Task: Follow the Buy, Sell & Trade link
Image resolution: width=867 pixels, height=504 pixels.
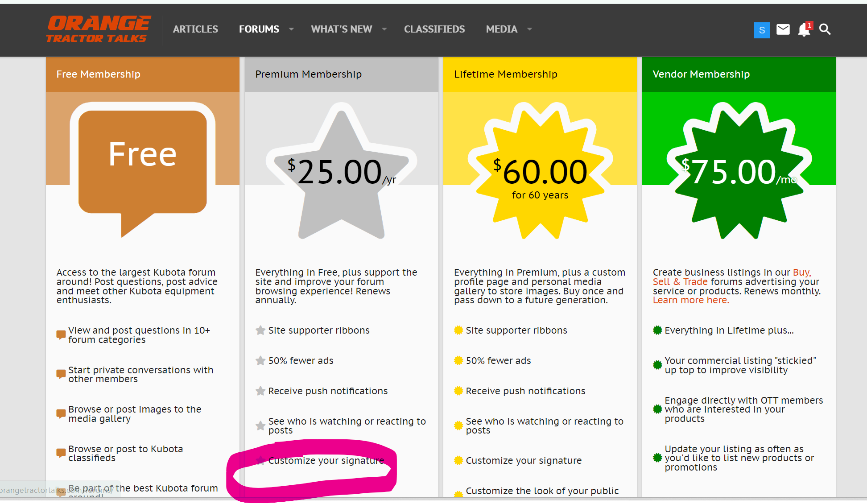Action: tap(680, 282)
